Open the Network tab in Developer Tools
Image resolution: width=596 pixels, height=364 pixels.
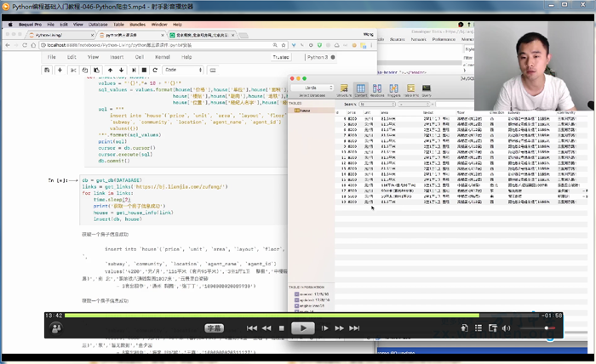pos(418,39)
